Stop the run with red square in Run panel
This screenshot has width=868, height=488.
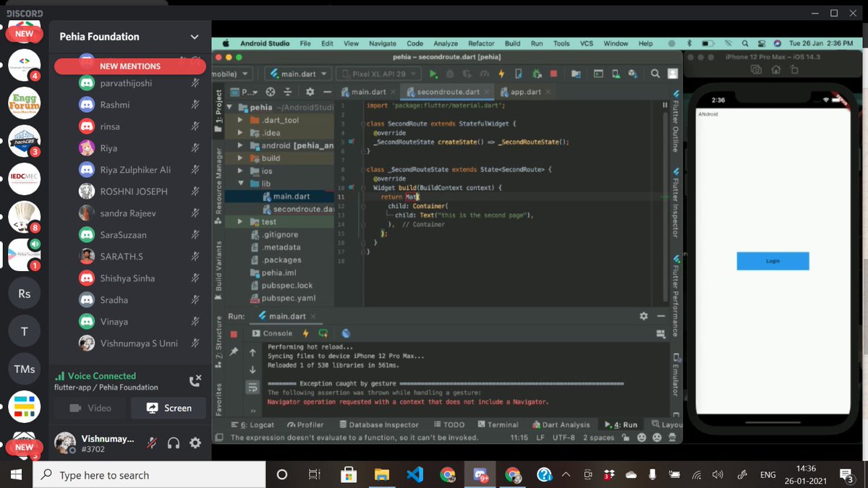[234, 334]
